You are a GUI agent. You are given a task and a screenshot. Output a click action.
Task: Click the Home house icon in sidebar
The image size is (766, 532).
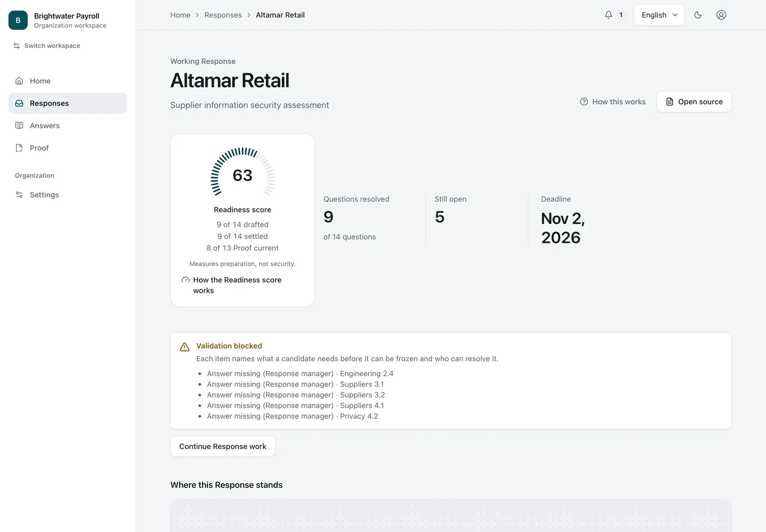pos(19,81)
